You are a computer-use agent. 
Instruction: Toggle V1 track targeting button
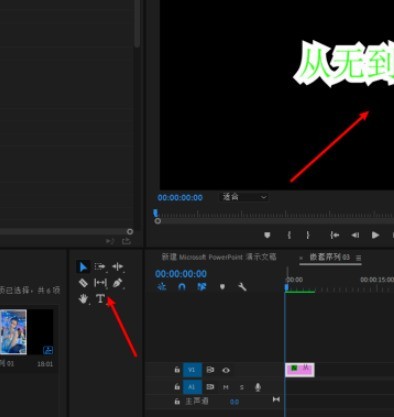[x=192, y=370]
